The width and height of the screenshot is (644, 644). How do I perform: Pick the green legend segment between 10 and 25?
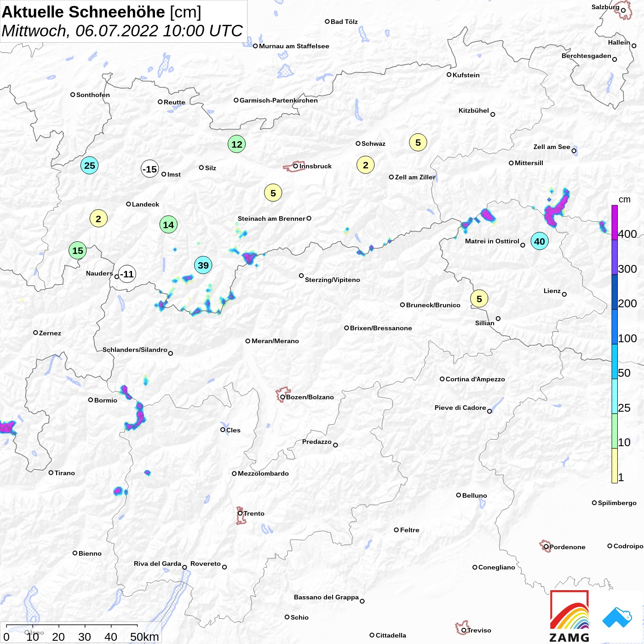click(615, 431)
